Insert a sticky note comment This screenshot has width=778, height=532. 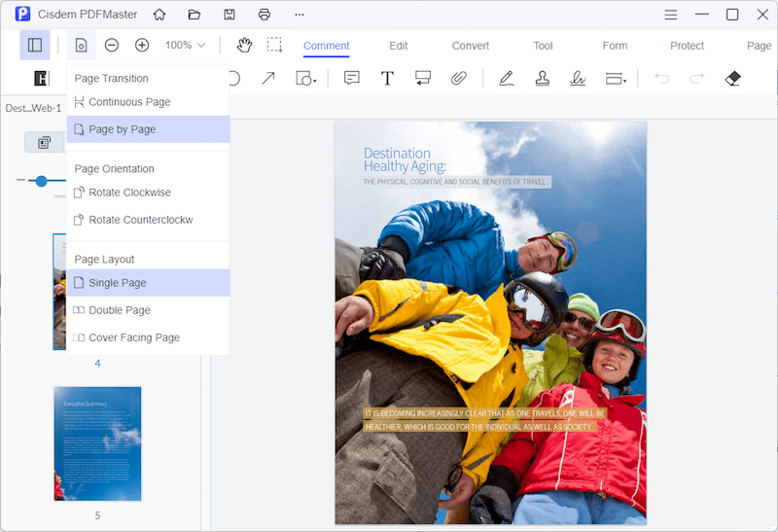(351, 78)
